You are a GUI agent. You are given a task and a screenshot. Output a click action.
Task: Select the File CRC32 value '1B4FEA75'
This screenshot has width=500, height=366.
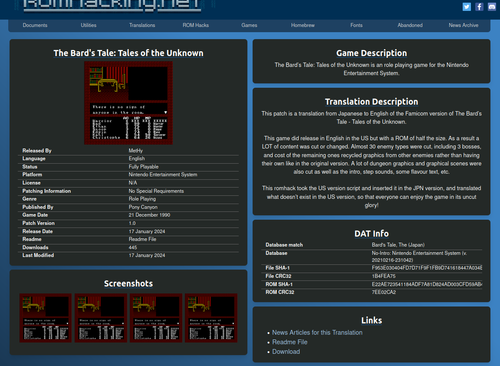[384, 276]
